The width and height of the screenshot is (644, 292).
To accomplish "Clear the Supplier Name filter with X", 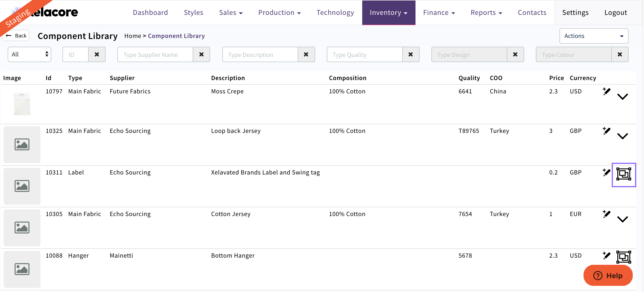I will (x=201, y=54).
